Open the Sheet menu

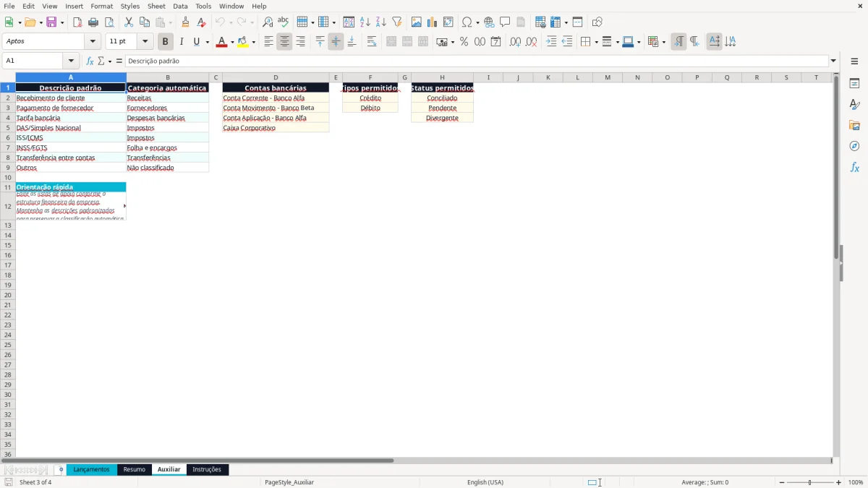point(156,6)
